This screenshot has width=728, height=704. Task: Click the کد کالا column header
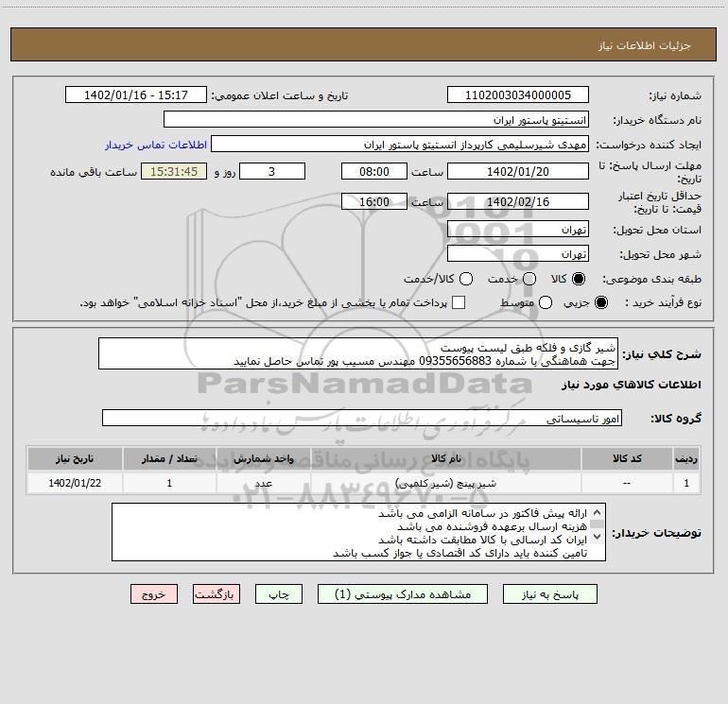pyautogui.click(x=627, y=459)
